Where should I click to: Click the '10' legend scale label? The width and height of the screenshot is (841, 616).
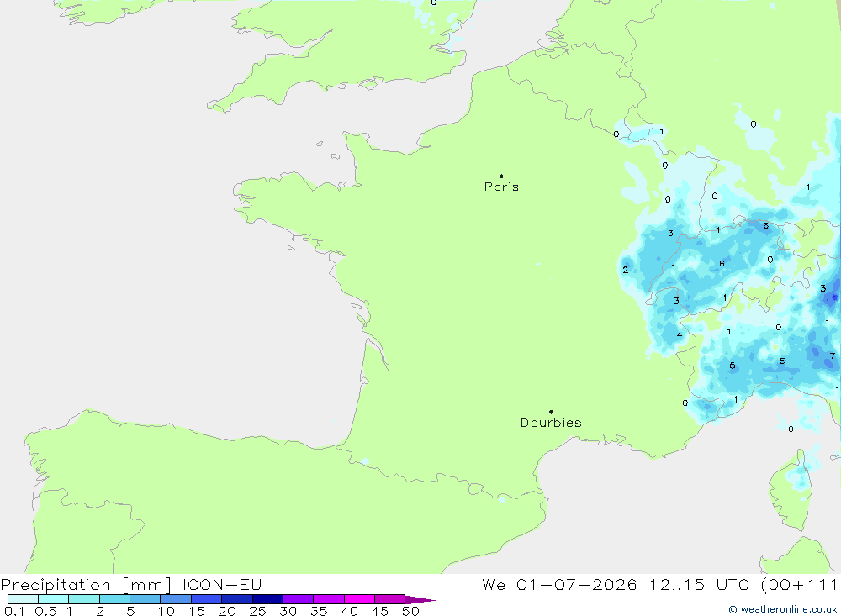click(x=167, y=611)
